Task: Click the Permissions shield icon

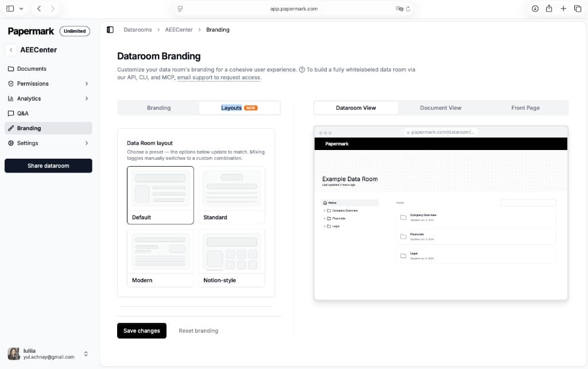Action: coord(11,84)
